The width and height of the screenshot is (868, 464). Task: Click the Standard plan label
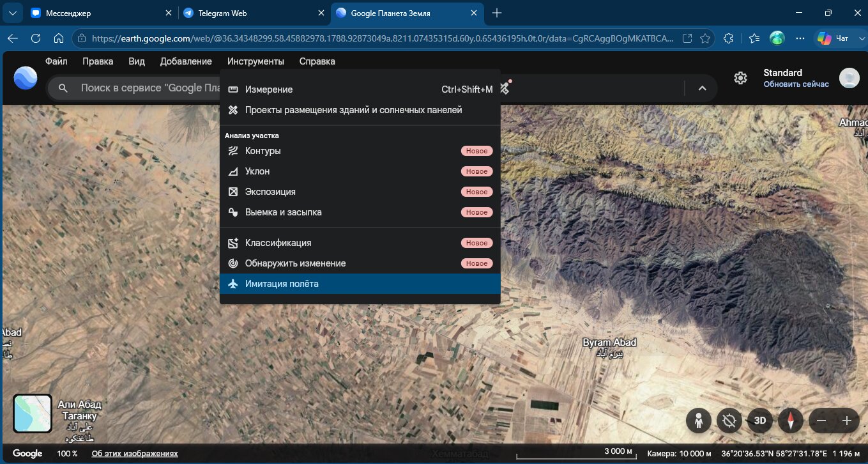click(x=782, y=73)
